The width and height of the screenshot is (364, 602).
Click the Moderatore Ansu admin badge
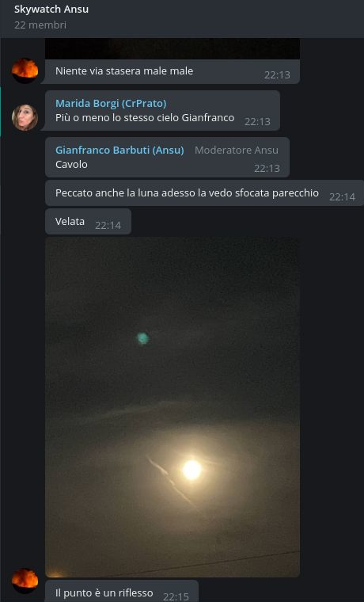click(x=237, y=150)
